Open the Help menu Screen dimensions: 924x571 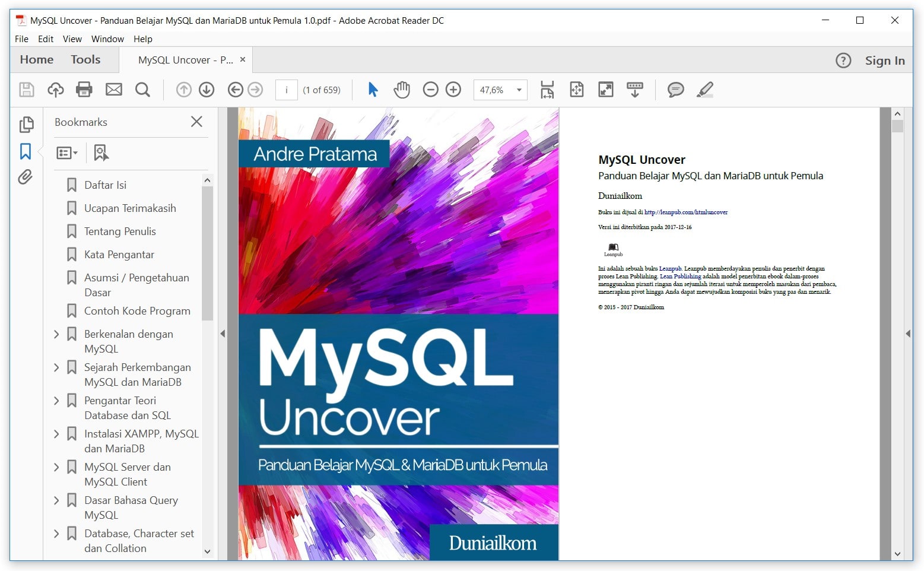pos(143,39)
